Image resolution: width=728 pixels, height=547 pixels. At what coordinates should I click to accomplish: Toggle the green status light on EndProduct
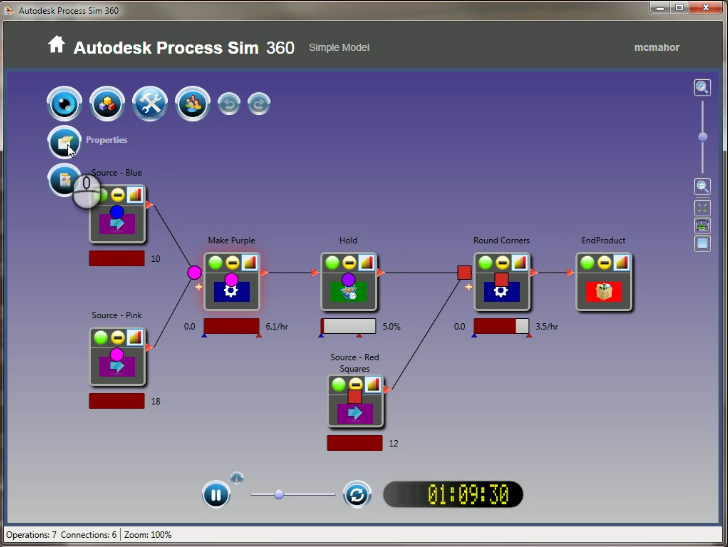588,263
